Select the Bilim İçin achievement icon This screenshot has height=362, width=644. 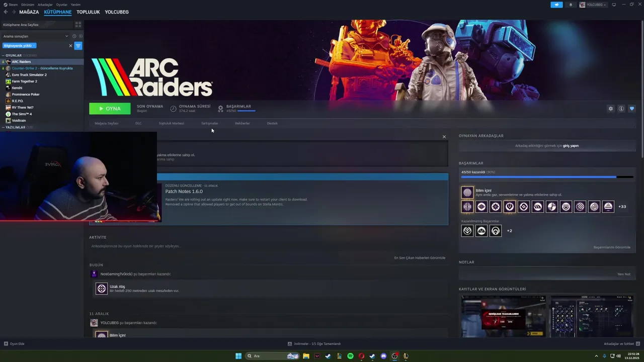pos(467,193)
